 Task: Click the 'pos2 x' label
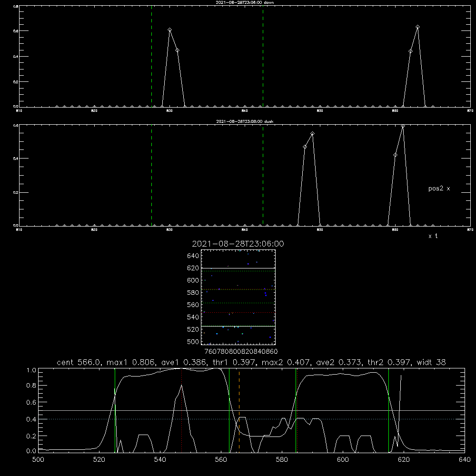pyautogui.click(x=439, y=188)
